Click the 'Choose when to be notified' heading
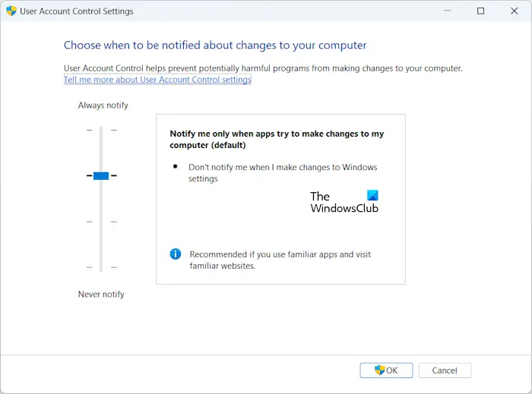The width and height of the screenshot is (532, 394). pyautogui.click(x=215, y=46)
